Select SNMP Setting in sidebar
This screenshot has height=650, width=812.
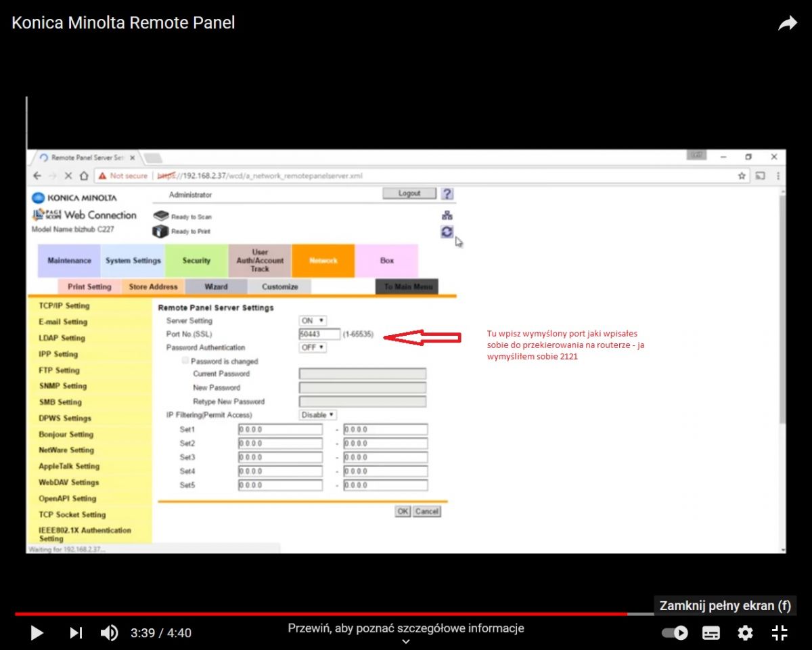(63, 386)
